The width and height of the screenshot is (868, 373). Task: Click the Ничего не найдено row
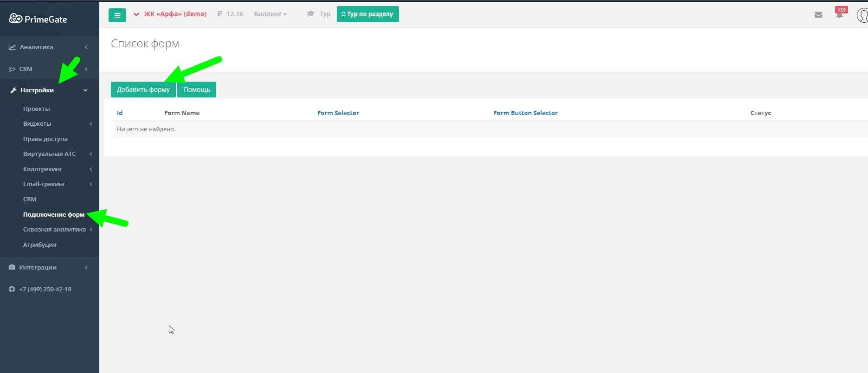click(x=490, y=129)
